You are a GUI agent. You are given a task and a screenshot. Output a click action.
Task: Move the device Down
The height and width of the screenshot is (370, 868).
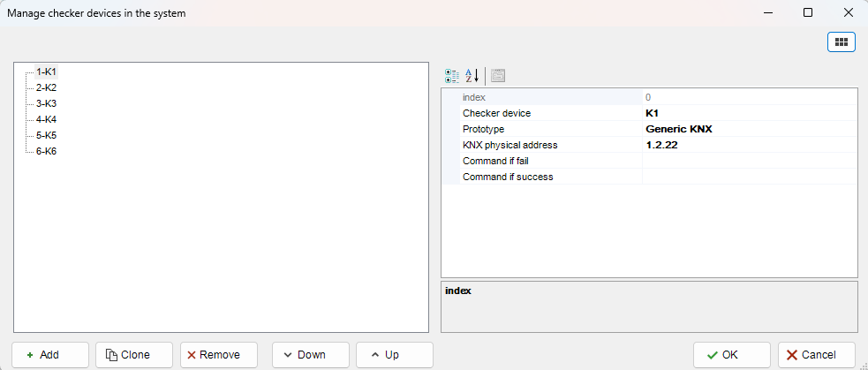point(311,355)
